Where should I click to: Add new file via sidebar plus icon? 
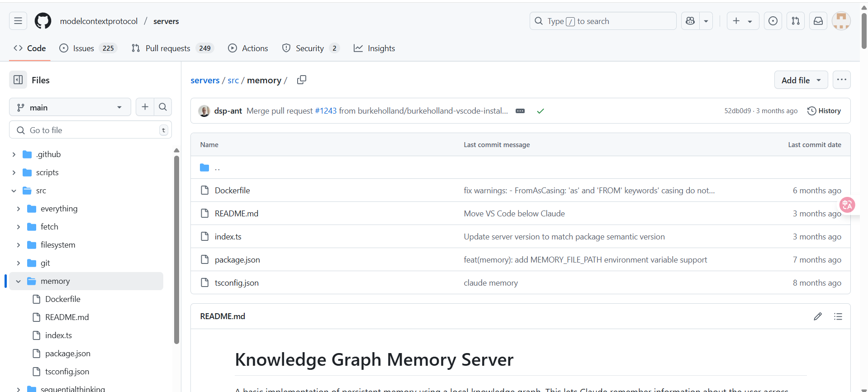tap(145, 107)
